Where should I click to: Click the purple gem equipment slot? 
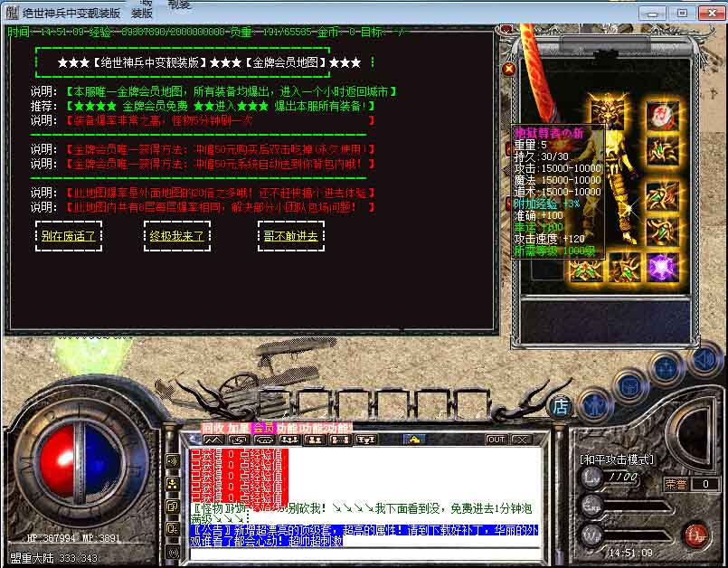click(x=662, y=267)
